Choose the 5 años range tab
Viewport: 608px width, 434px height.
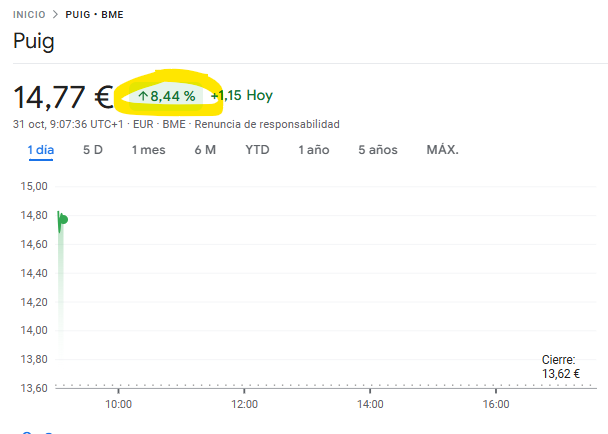(378, 150)
